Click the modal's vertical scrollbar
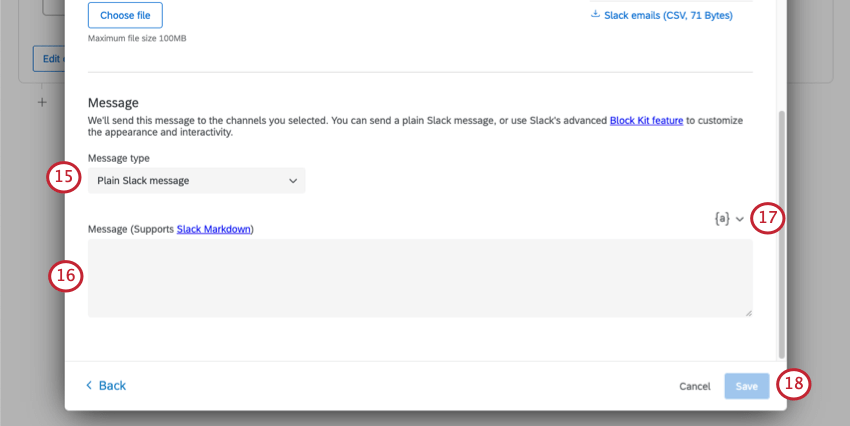This screenshot has width=850, height=426. pyautogui.click(x=782, y=230)
